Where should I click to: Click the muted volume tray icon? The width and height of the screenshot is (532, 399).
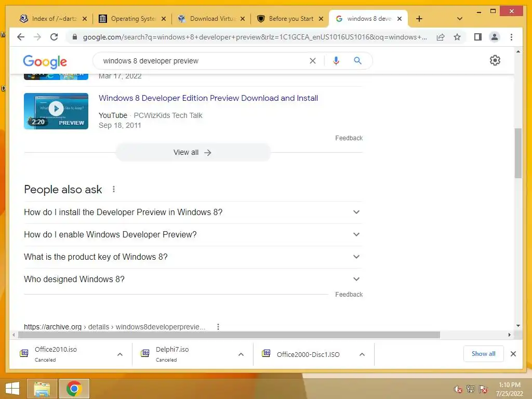coord(458,389)
